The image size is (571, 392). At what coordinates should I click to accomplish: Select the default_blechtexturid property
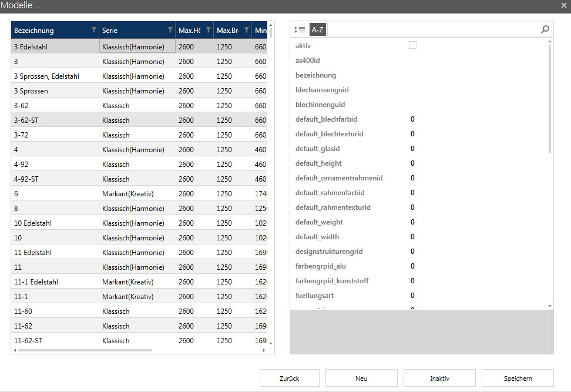[x=329, y=133]
